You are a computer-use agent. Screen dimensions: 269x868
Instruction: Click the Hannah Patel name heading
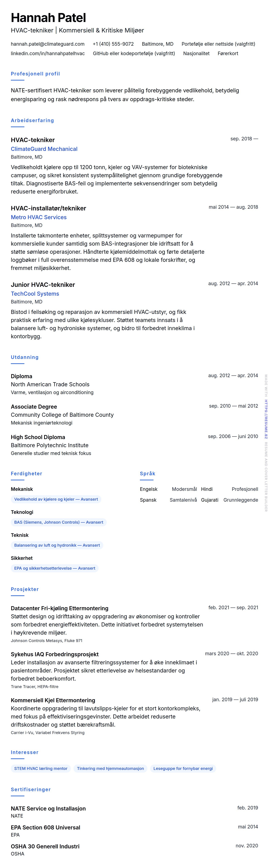point(48,18)
